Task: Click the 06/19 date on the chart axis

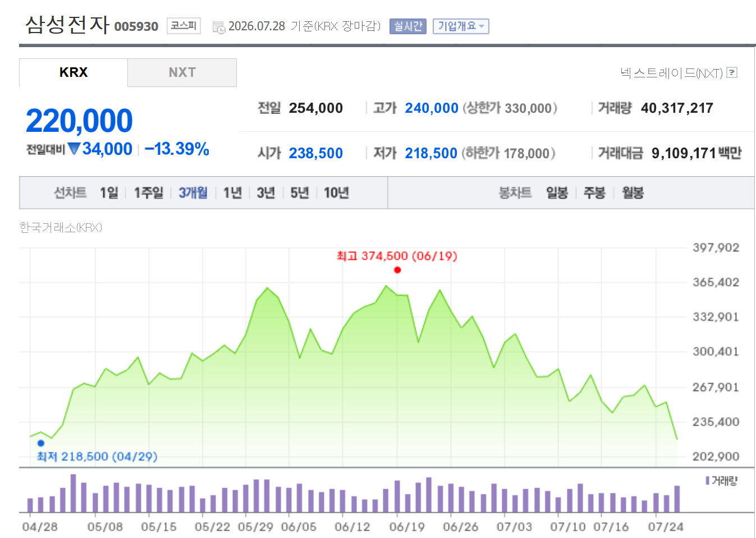Action: tap(407, 527)
